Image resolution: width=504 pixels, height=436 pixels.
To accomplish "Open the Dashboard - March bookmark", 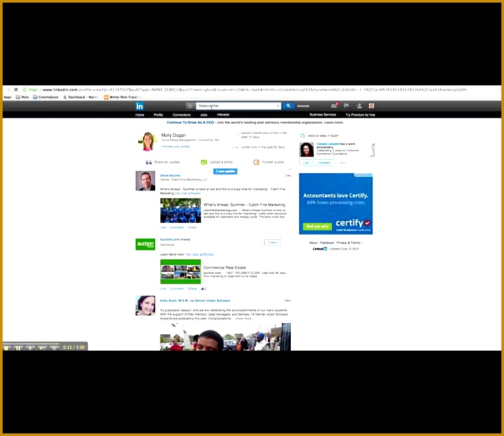I will (80, 97).
